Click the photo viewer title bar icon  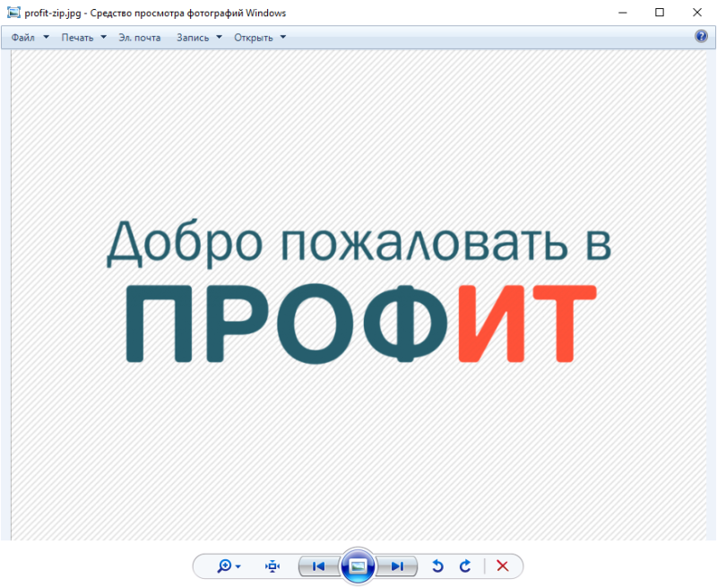13,13
